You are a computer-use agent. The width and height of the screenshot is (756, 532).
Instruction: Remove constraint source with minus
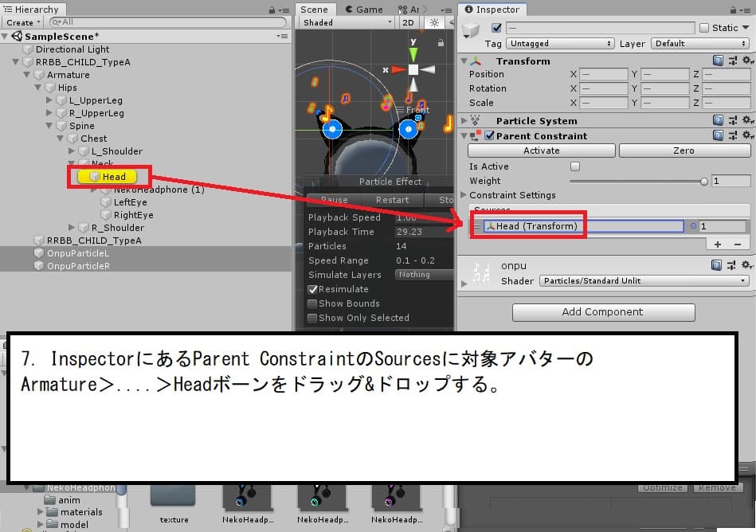click(x=737, y=244)
